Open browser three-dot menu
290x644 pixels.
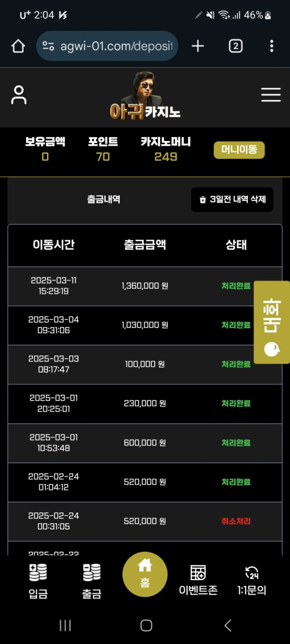[x=272, y=46]
